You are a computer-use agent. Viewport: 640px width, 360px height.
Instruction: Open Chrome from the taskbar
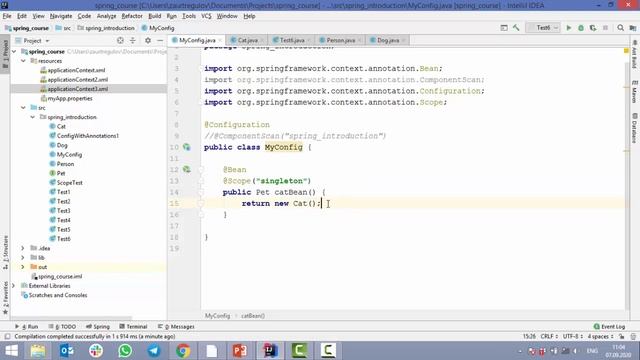click(x=183, y=351)
